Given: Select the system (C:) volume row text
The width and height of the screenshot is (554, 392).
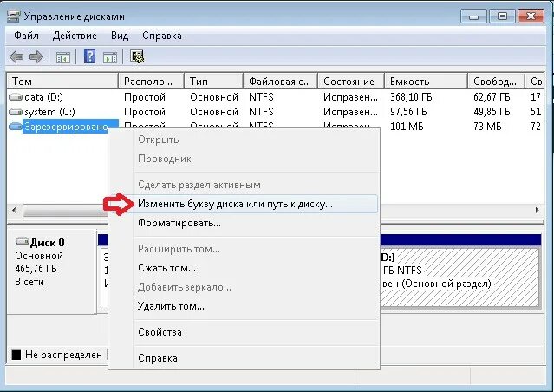Looking at the screenshot, I should [49, 112].
